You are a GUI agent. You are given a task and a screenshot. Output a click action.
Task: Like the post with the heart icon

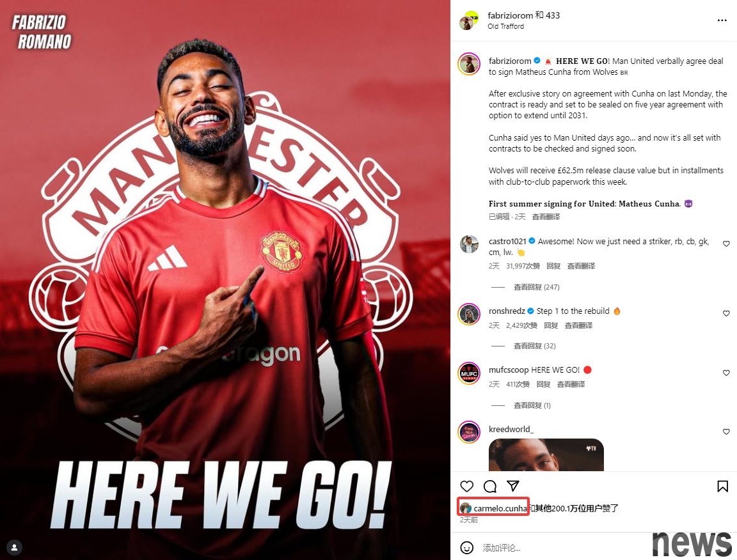point(467,486)
